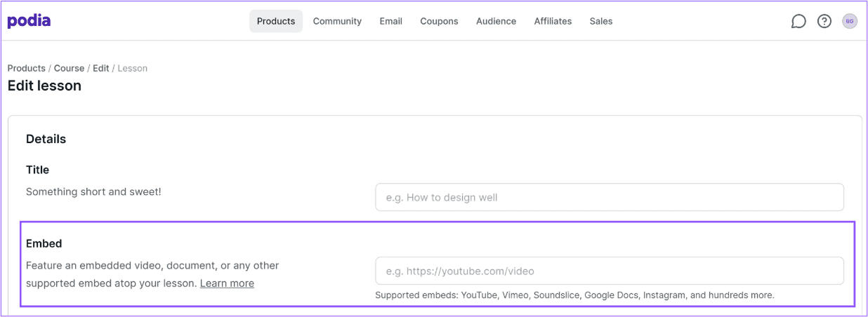Viewport: 868px width, 317px height.
Task: View the Sales section
Action: click(x=601, y=21)
